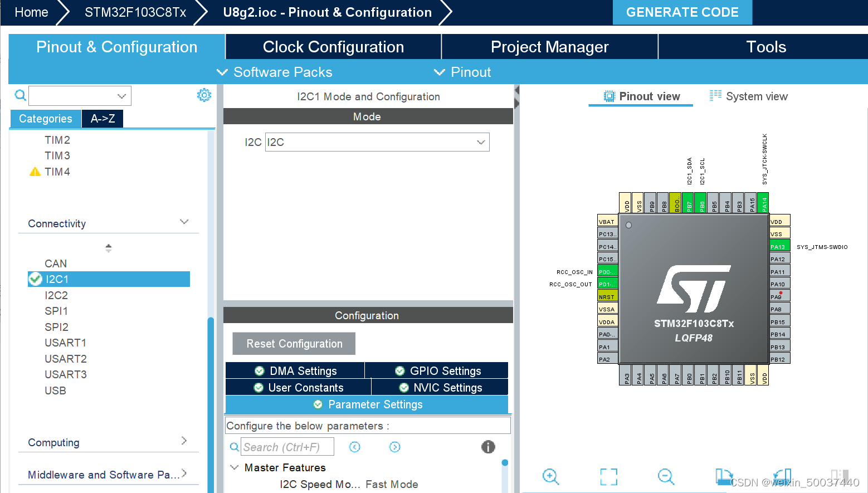Image resolution: width=868 pixels, height=493 pixels.
Task: Click the categories panel vertical scrollbar
Action: pyautogui.click(x=211, y=404)
